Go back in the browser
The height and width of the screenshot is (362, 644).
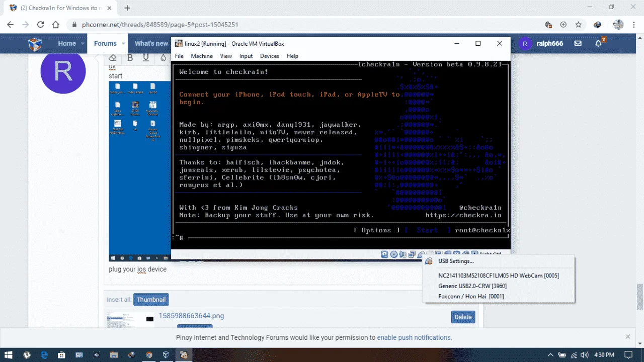11,25
